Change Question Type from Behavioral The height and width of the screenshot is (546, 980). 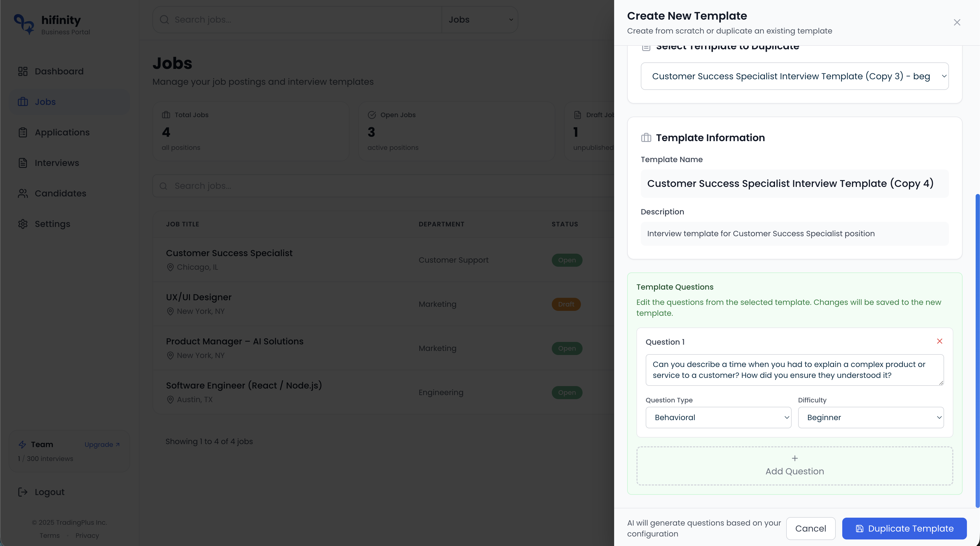[x=718, y=417]
